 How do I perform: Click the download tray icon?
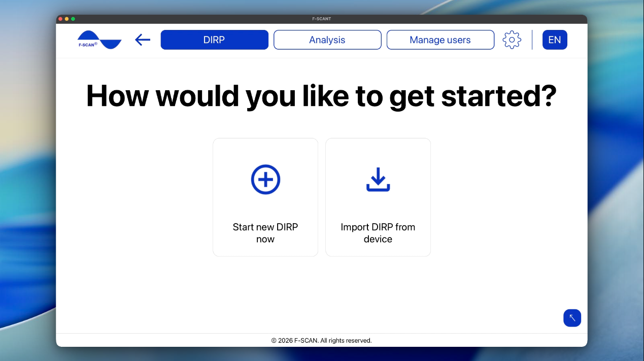click(x=378, y=180)
